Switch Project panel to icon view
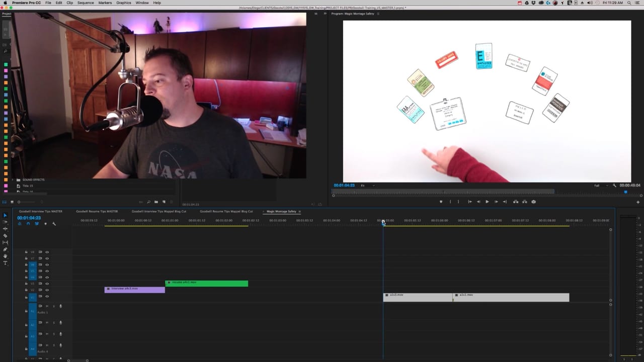The image size is (644, 362). pos(12,202)
